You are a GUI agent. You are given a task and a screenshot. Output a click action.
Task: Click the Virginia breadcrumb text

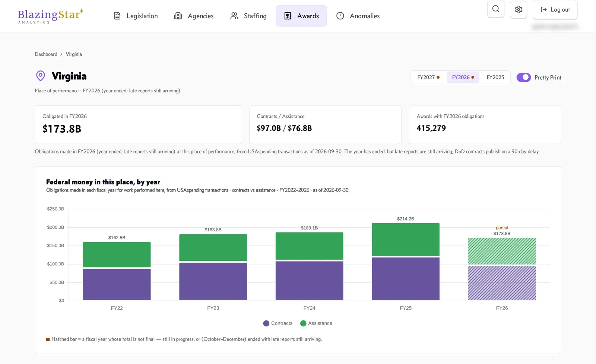click(74, 54)
